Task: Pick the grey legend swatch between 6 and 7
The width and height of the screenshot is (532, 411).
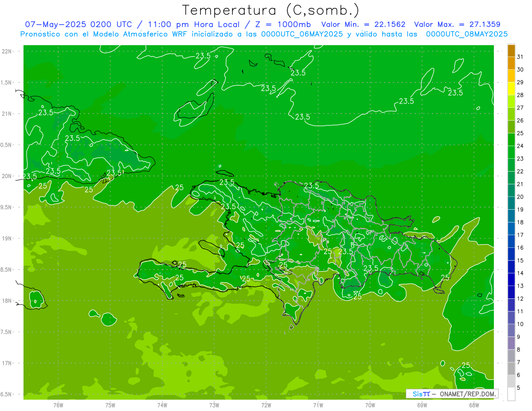Action: click(x=511, y=368)
